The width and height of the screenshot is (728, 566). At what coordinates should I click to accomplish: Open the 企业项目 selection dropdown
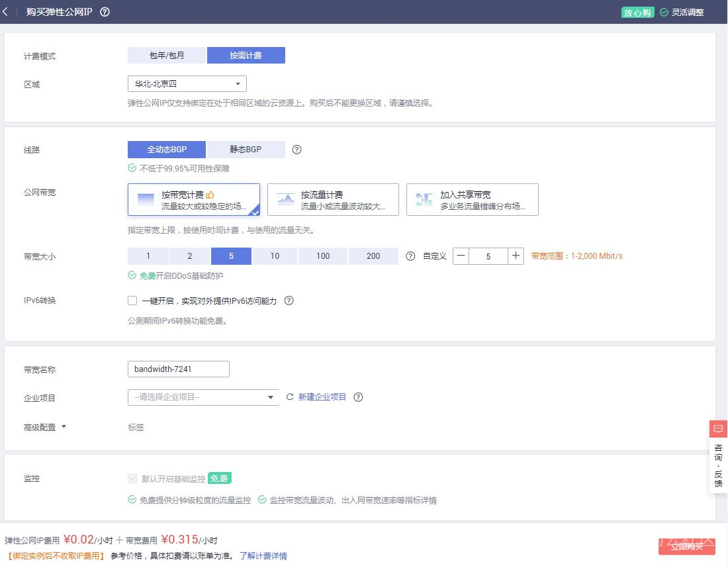coord(203,397)
